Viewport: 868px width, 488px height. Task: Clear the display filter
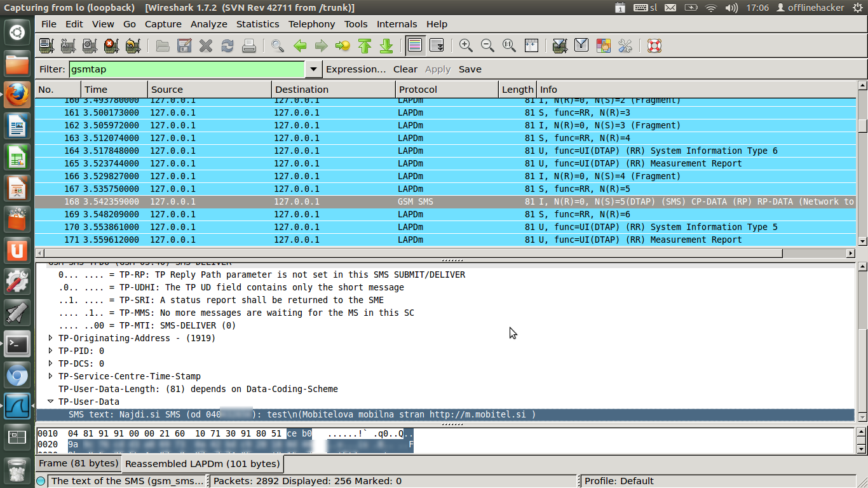(x=405, y=69)
